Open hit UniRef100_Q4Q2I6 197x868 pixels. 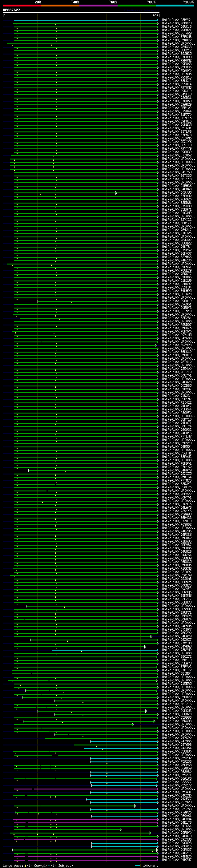tap(176, 853)
